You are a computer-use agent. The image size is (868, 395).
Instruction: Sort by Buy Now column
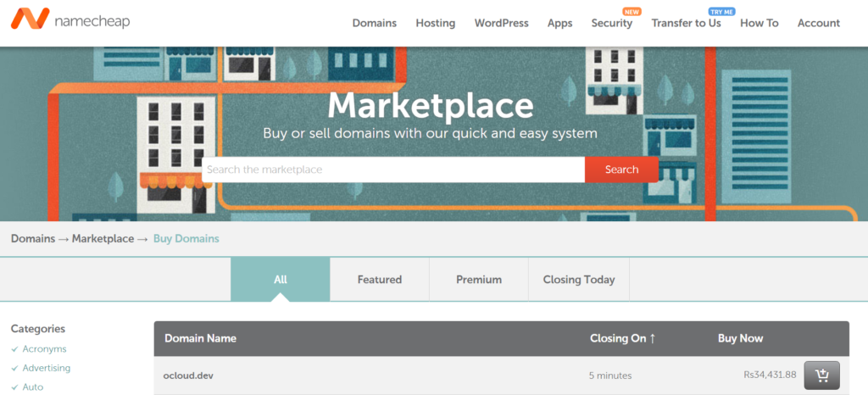click(x=740, y=338)
